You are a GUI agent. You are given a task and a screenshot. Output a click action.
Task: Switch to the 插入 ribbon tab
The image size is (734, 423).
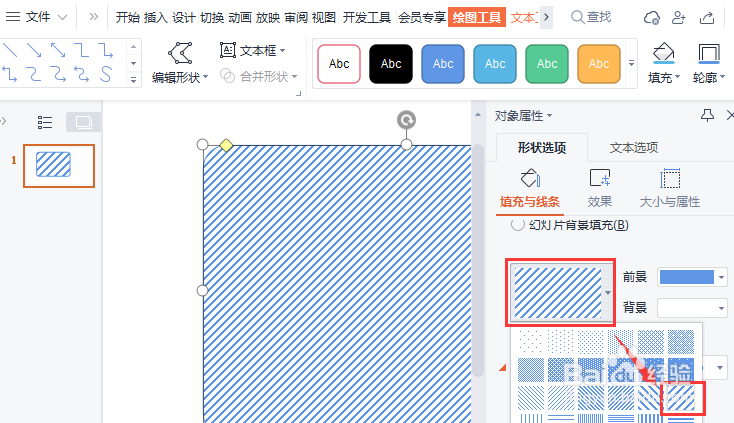click(x=156, y=18)
